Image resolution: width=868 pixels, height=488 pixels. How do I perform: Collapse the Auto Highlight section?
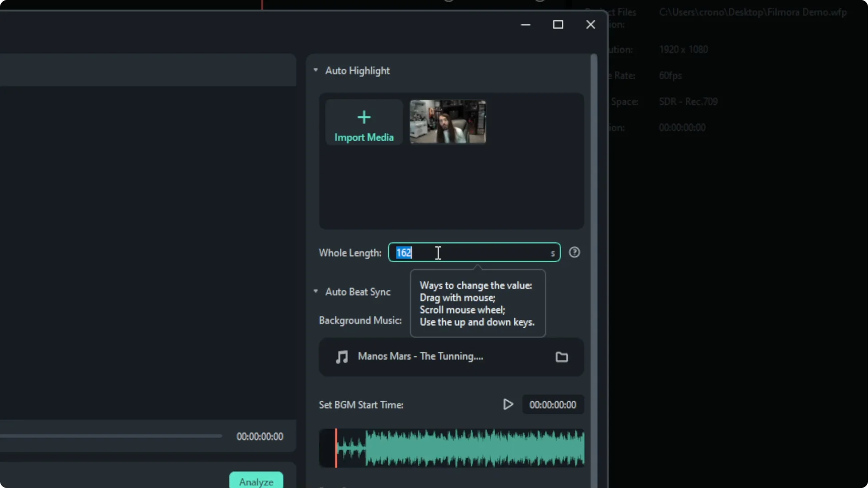(x=316, y=70)
